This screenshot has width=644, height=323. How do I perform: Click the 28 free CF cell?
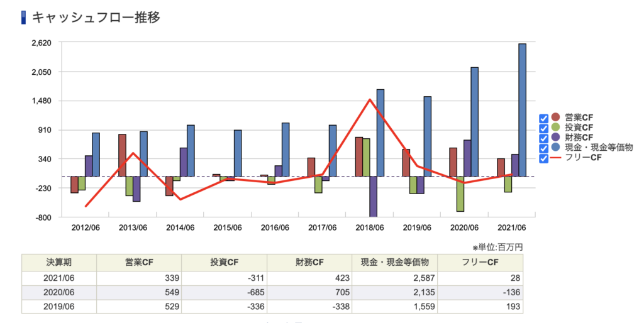[x=480, y=278]
